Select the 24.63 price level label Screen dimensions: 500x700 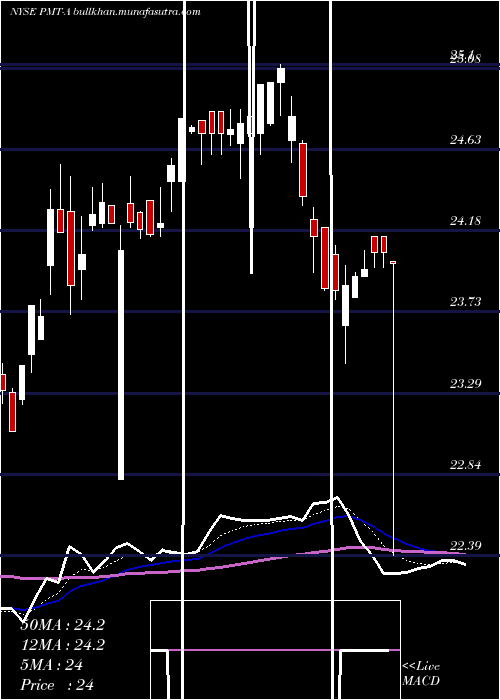click(466, 140)
